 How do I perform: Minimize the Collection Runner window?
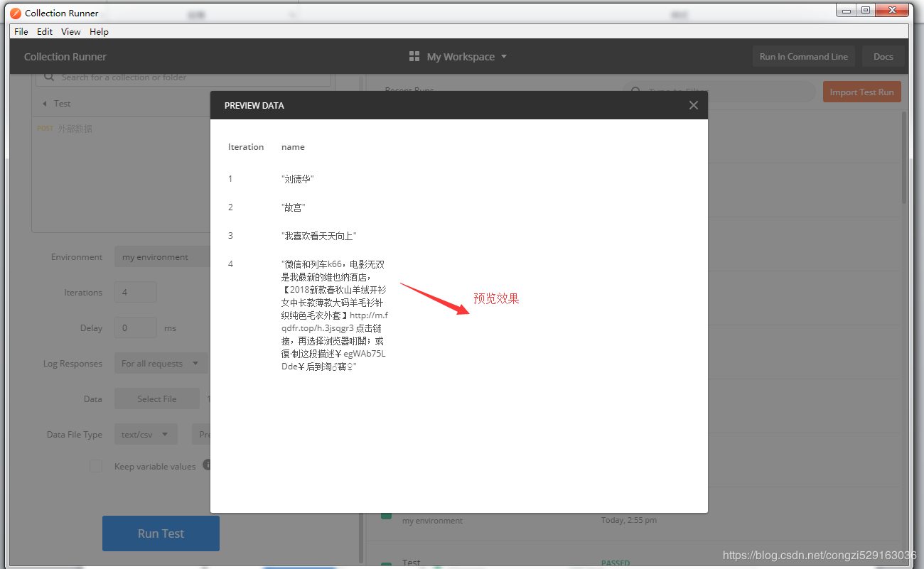pos(845,10)
